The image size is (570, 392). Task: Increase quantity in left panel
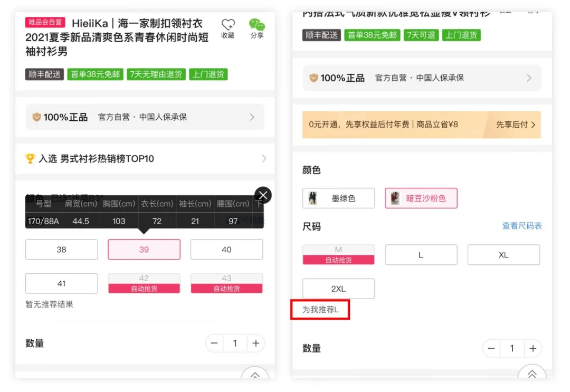pos(255,343)
